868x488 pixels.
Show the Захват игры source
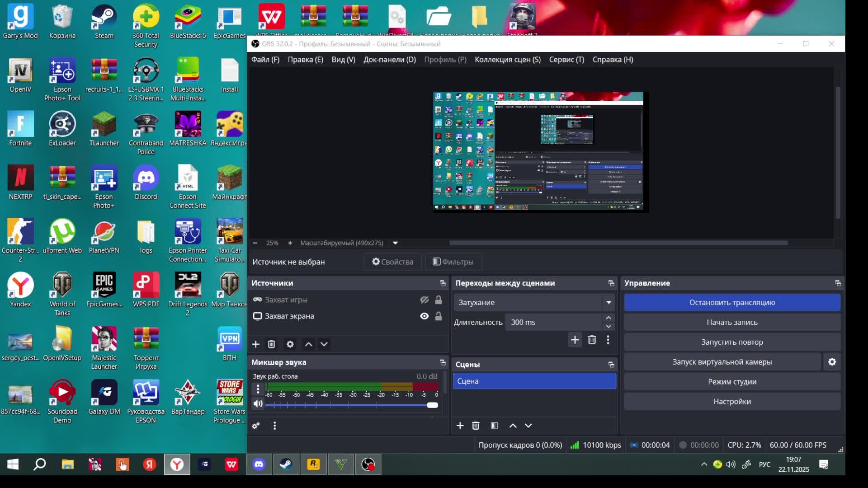pos(424,300)
